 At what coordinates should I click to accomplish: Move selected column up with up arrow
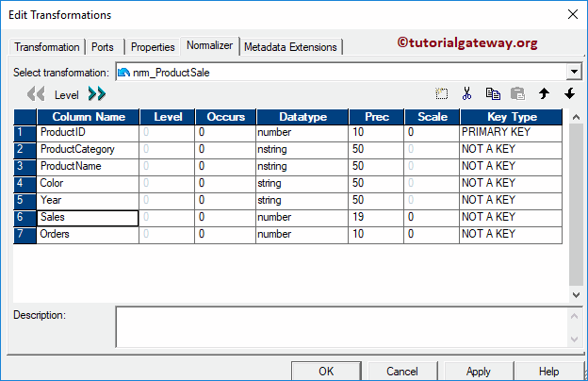544,93
